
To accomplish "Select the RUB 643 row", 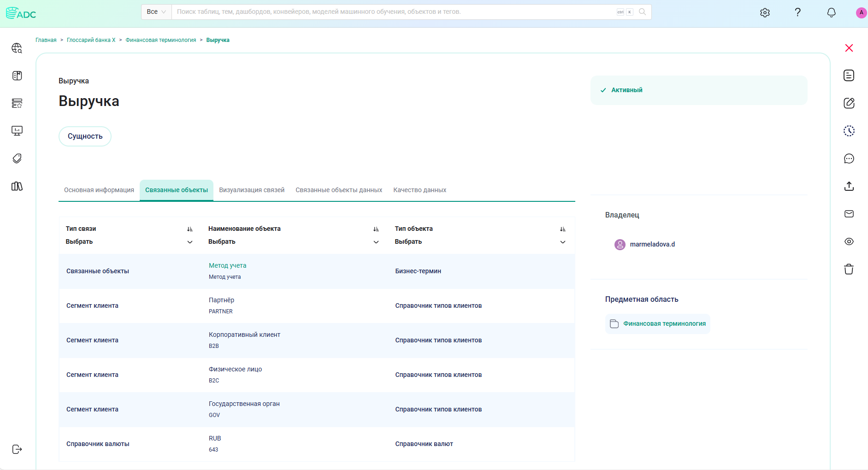I will tap(317, 444).
